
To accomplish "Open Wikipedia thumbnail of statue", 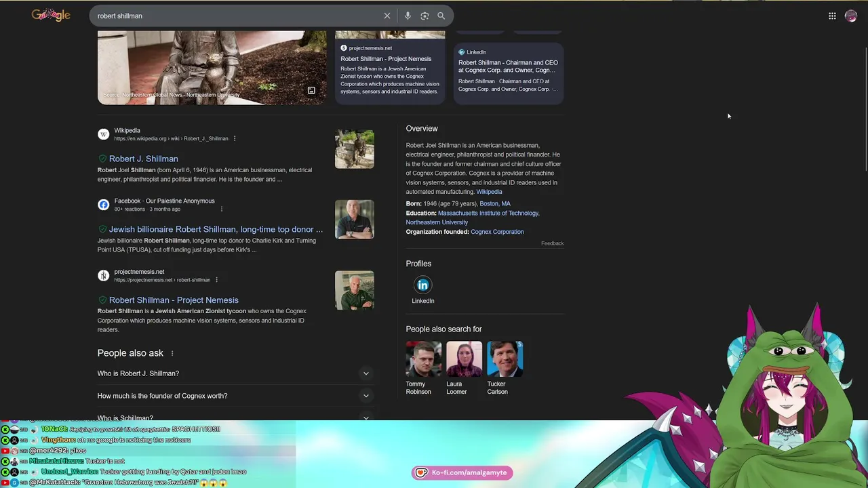I will pos(354,149).
